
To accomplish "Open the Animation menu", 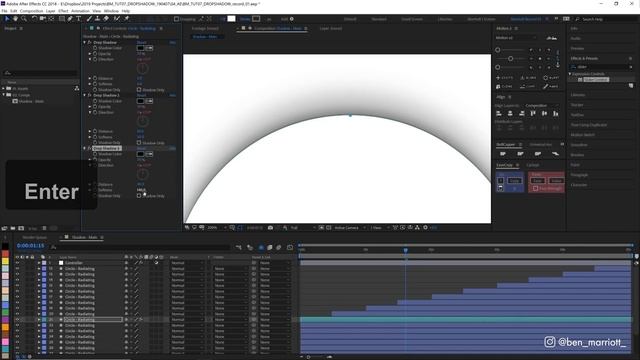I will click(80, 11).
